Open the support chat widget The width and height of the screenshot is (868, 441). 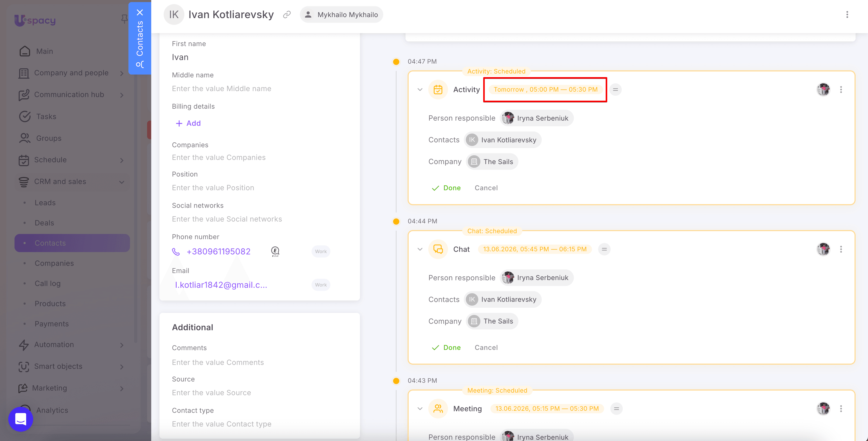[x=20, y=419]
